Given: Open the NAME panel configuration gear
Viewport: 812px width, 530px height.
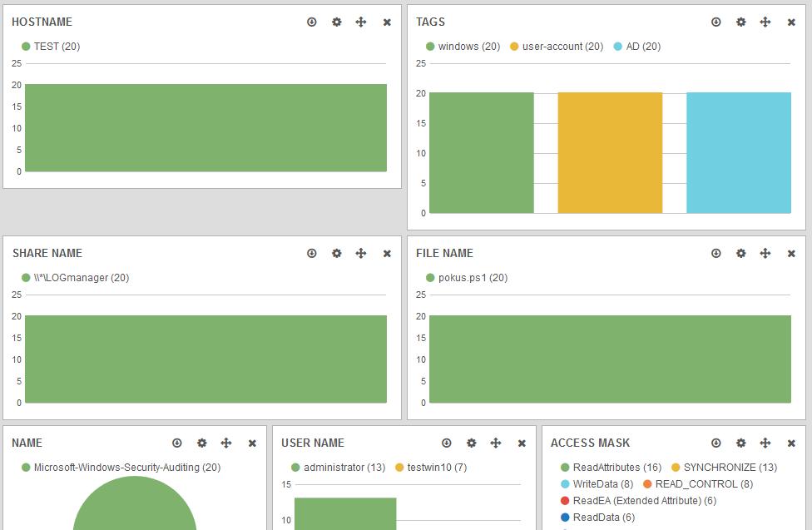Looking at the screenshot, I should point(202,443).
